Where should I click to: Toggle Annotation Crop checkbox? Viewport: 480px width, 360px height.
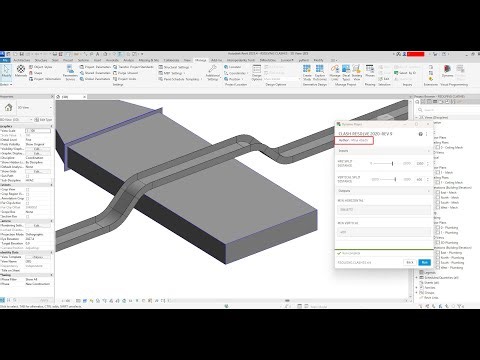point(28,198)
